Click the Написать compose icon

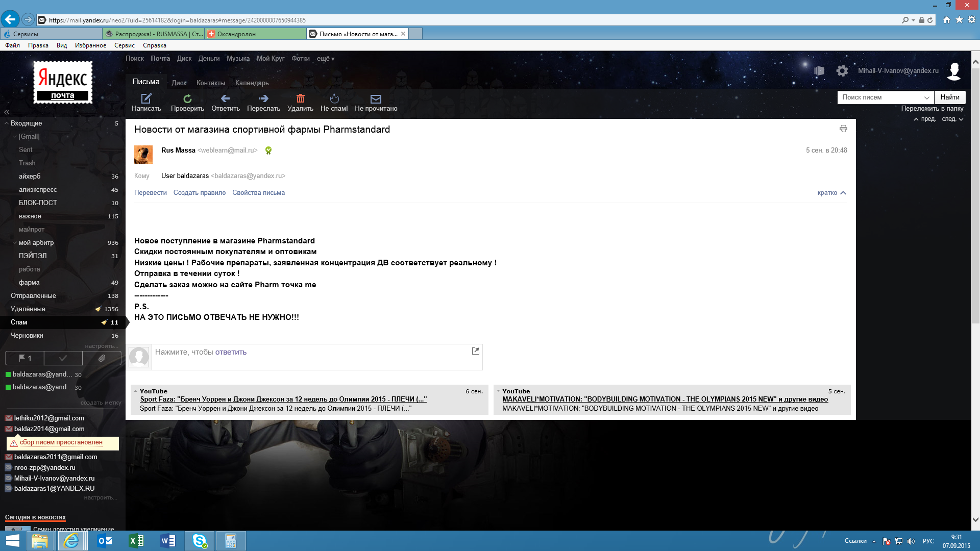coord(146,98)
